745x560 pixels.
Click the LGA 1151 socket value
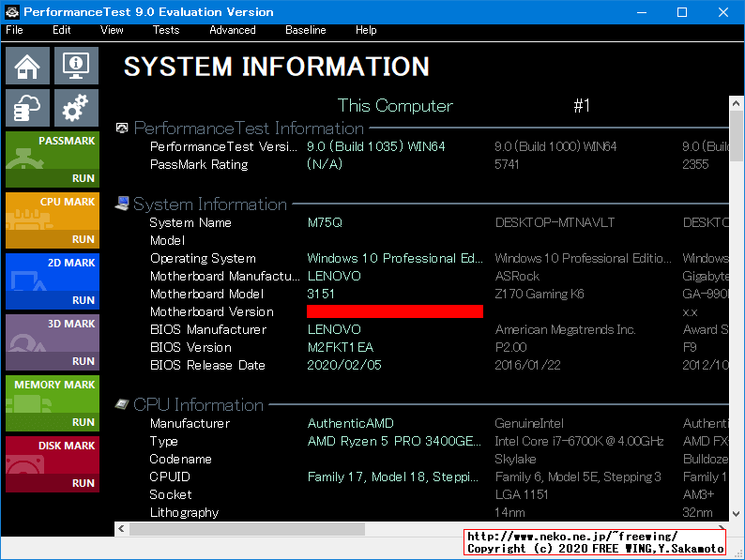point(521,494)
